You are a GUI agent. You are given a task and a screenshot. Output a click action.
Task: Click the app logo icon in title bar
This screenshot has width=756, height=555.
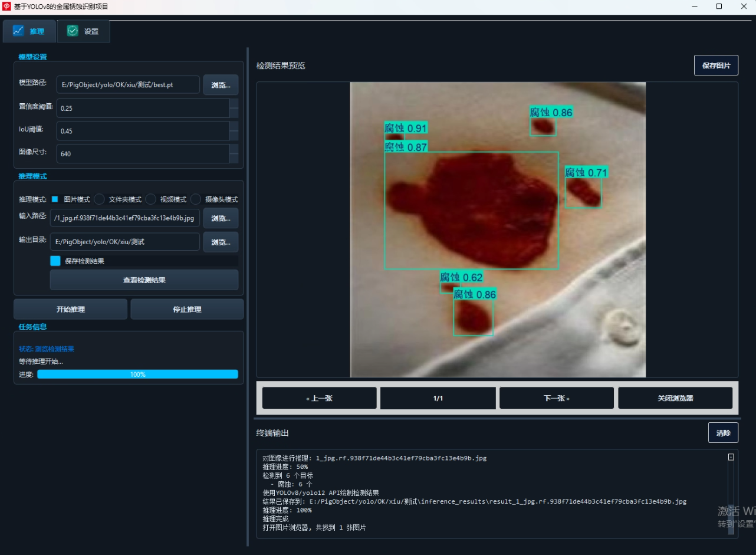point(7,6)
